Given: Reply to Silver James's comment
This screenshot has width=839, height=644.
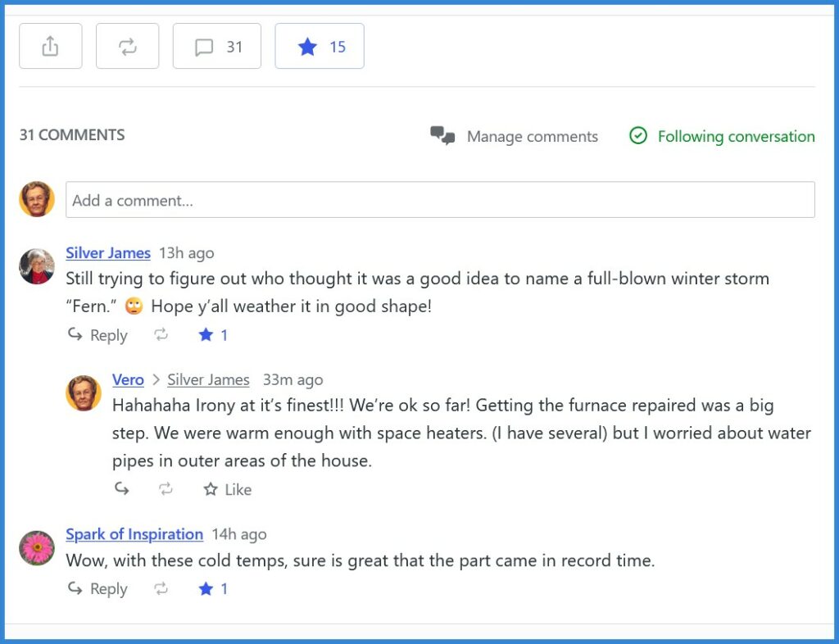Looking at the screenshot, I should click(98, 335).
